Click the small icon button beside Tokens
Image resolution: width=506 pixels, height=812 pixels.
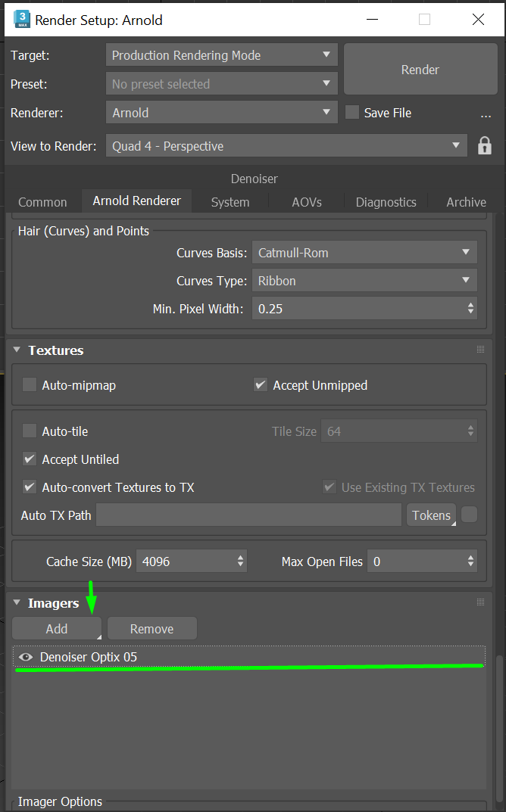pyautogui.click(x=468, y=515)
